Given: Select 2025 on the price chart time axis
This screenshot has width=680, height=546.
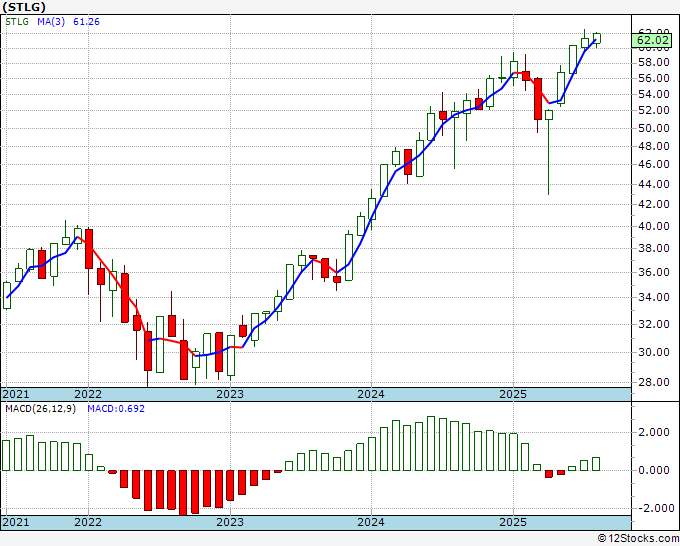Looking at the screenshot, I should tap(513, 394).
